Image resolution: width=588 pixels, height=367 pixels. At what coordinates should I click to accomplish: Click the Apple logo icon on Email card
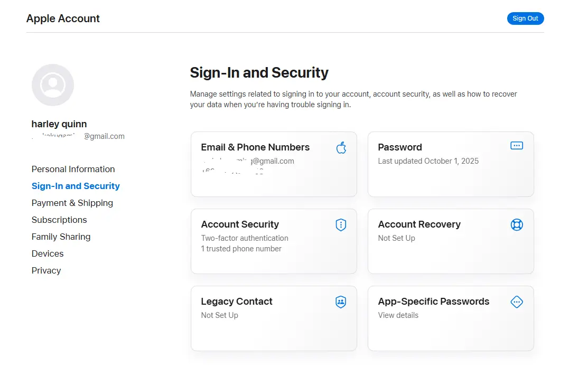point(341,148)
